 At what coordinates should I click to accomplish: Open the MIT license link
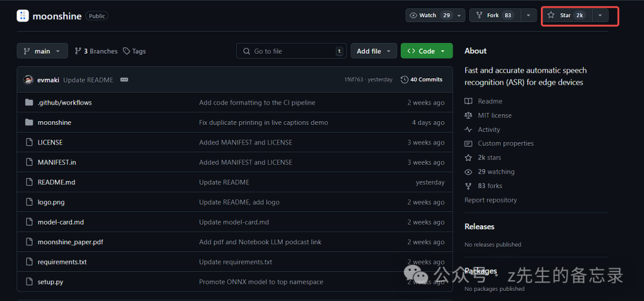pos(496,115)
